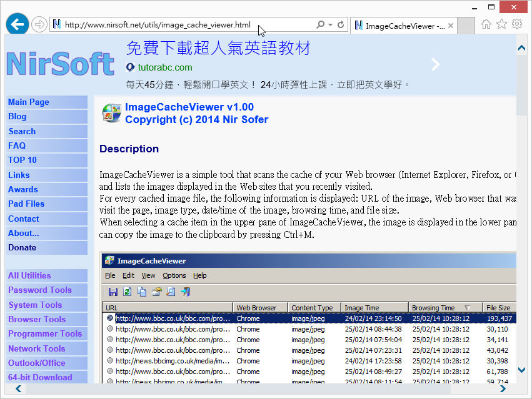Open Programmer Tools category link
The height and width of the screenshot is (399, 532).
pyautogui.click(x=47, y=334)
